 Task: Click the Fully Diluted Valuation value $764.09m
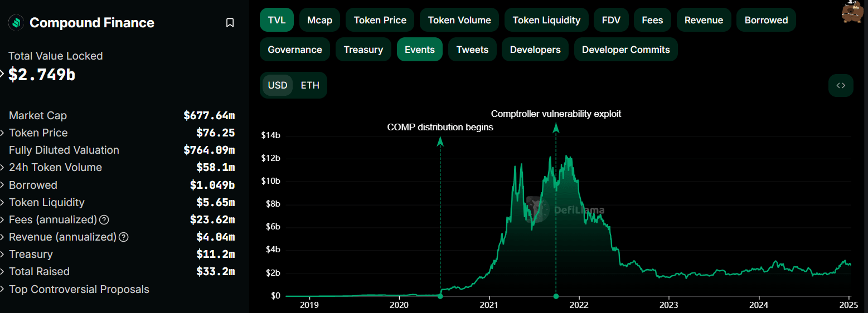[x=209, y=150]
